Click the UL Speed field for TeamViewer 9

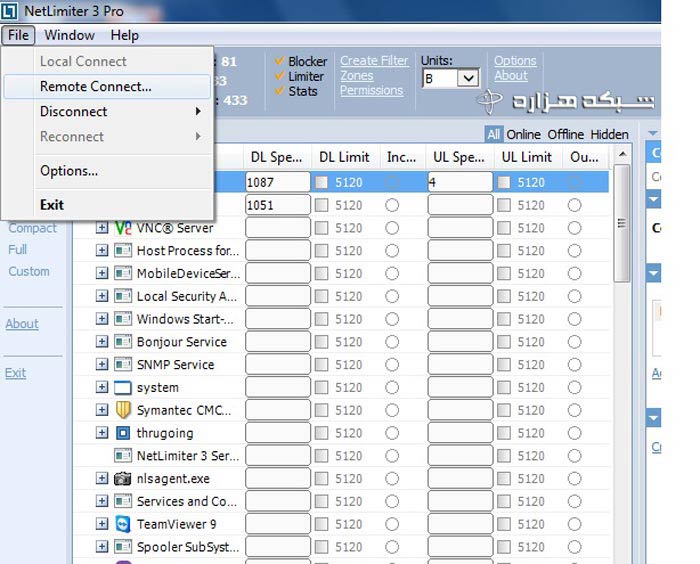(x=460, y=524)
